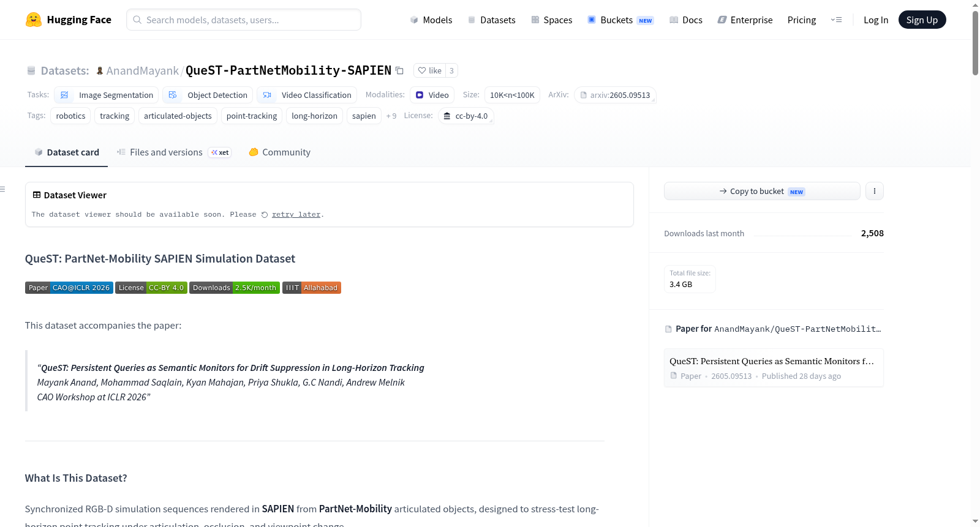Screen dimensions: 980x527
Task: Open the Image Segmentation task tag
Action: tap(107, 95)
